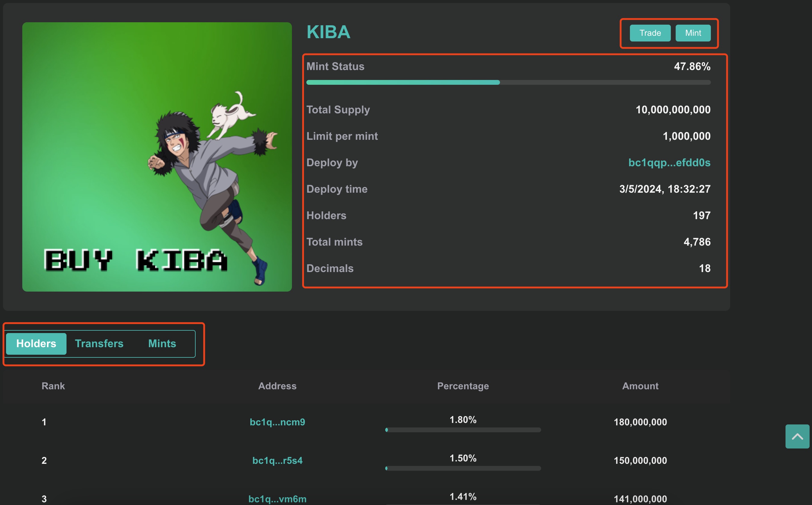Click the rank 2 percentage bar
Screen dimensions: 812x505
tap(463, 468)
